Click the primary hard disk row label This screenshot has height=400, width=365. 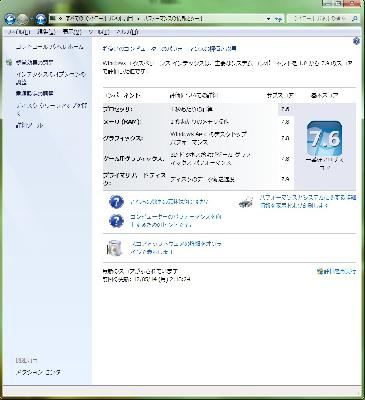pos(135,179)
